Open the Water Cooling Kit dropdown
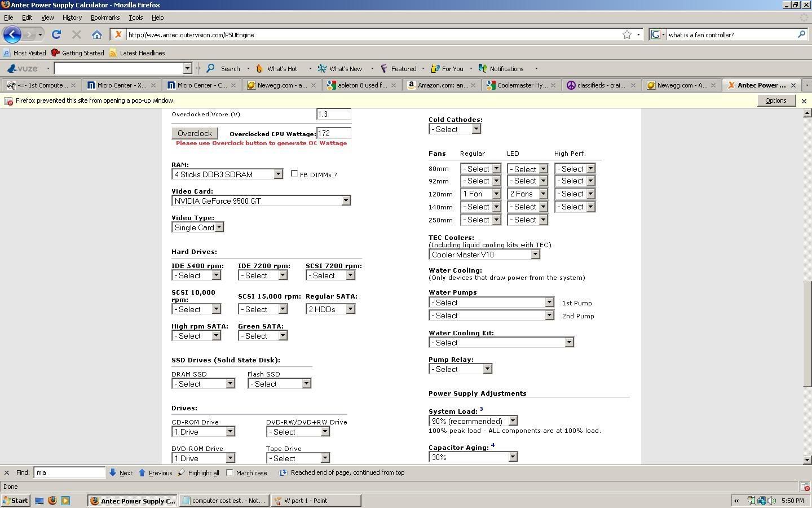 [501, 343]
